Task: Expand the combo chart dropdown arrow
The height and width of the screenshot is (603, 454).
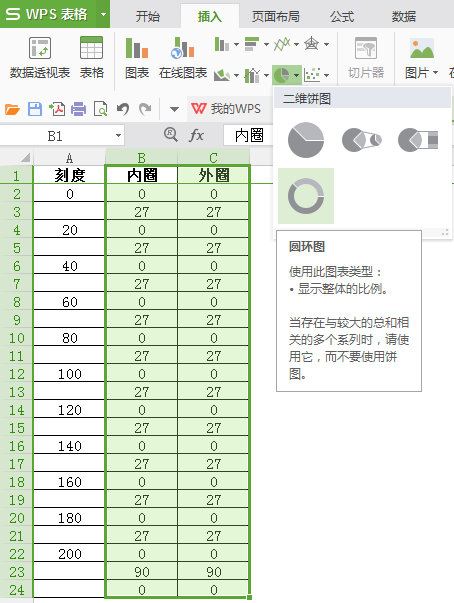Action: point(266,75)
